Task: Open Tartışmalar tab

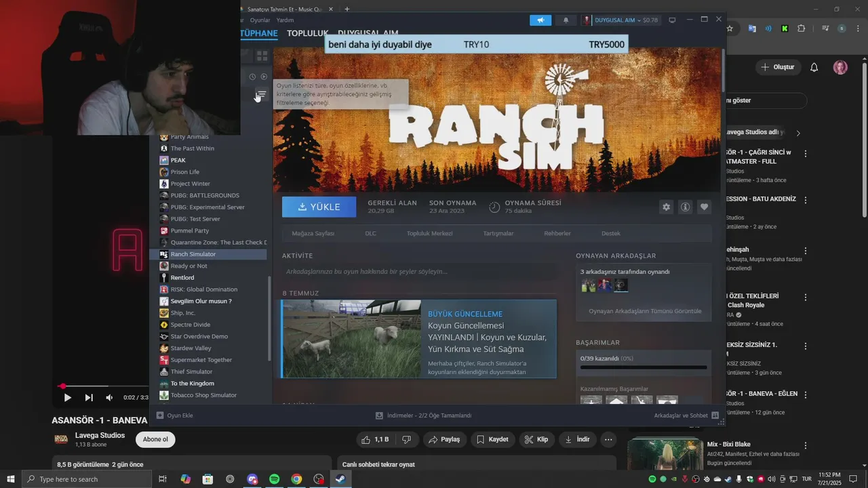Action: 498,233
